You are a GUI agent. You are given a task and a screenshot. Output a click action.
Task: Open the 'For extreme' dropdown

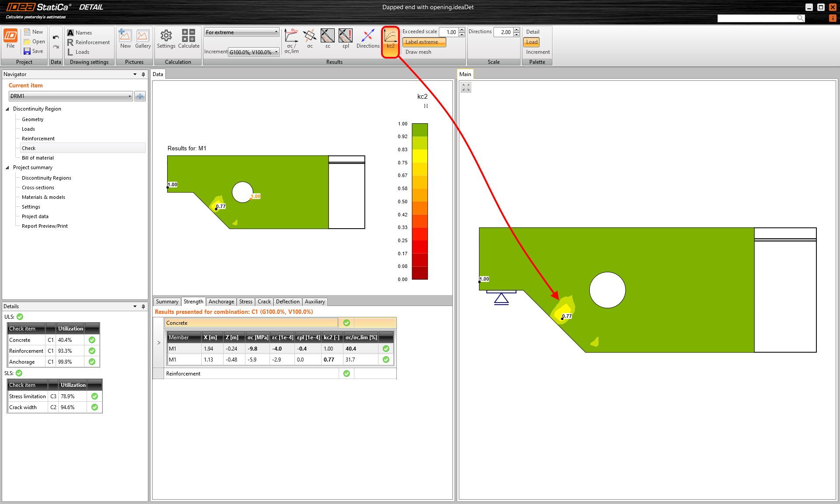[241, 32]
